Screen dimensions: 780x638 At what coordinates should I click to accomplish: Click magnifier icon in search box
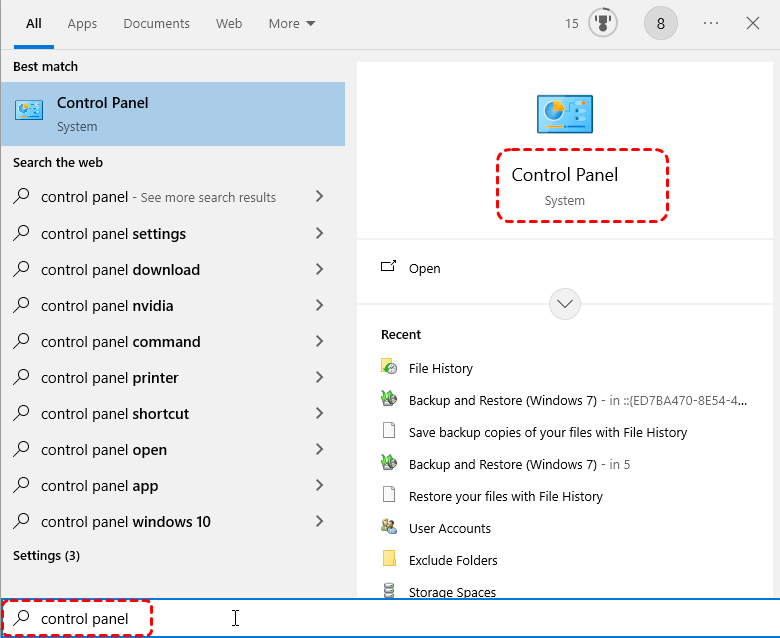click(21, 618)
